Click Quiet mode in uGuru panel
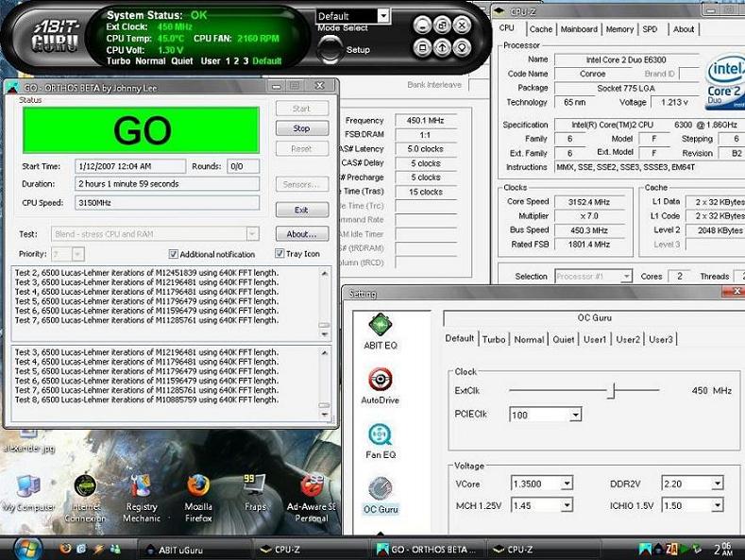Screen dimensions: 745x560 point(182,60)
